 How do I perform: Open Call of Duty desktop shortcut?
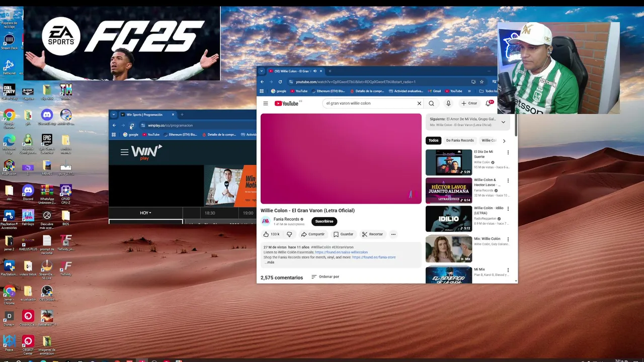9,93
